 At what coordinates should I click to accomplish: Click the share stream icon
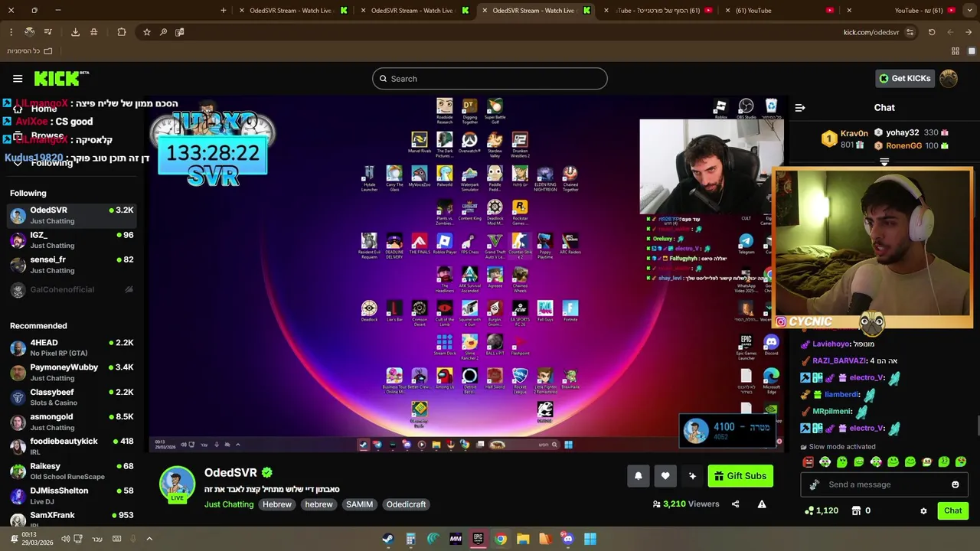click(x=735, y=504)
